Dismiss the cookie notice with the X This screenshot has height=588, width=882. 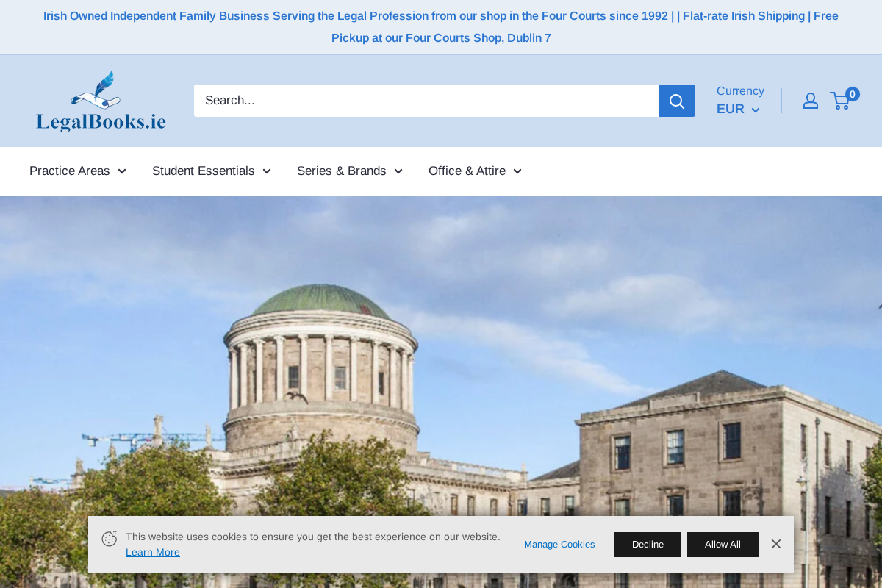click(x=775, y=544)
